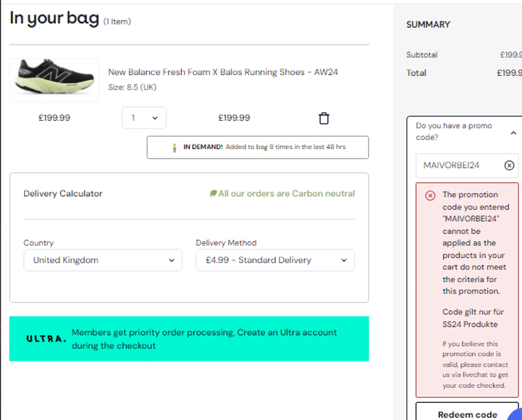Viewport: 522px width, 420px height.
Task: Click the '(1 Item)' count text
Action: pyautogui.click(x=117, y=22)
